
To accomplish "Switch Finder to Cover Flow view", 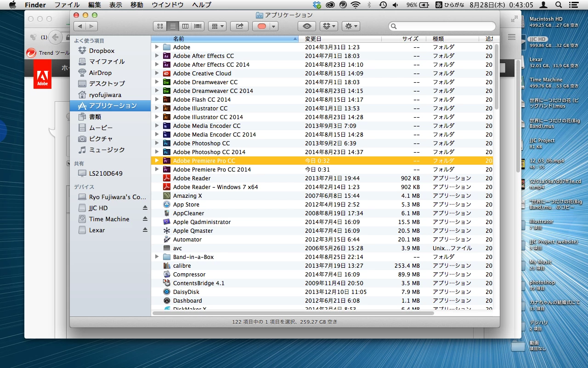I will 198,26.
